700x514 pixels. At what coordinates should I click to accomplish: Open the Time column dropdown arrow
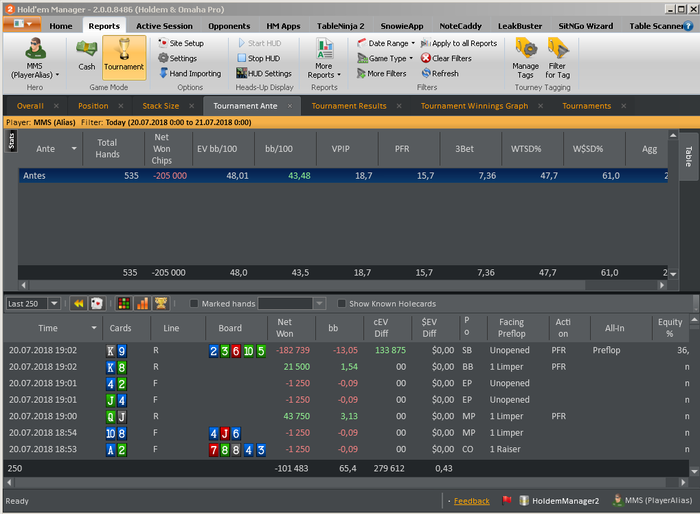click(94, 328)
